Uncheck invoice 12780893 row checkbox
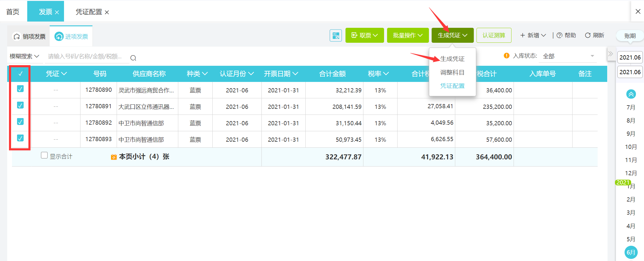644x261 pixels. click(20, 138)
